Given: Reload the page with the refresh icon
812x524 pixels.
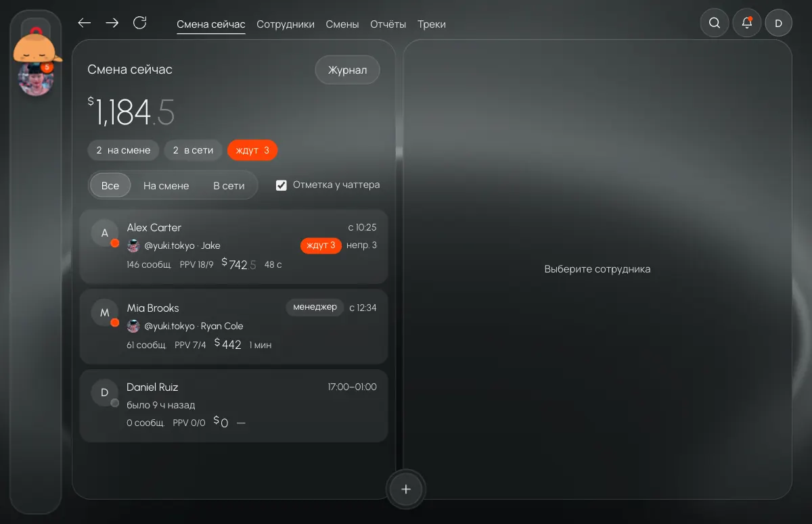Looking at the screenshot, I should click(140, 23).
